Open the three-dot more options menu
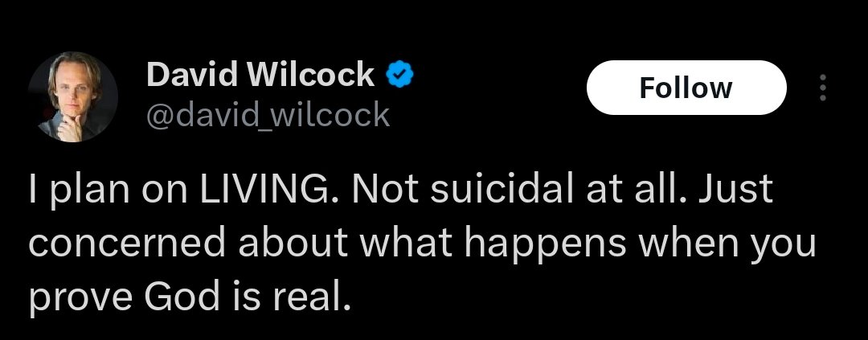Screen dimensions: 868x340 click(x=823, y=88)
